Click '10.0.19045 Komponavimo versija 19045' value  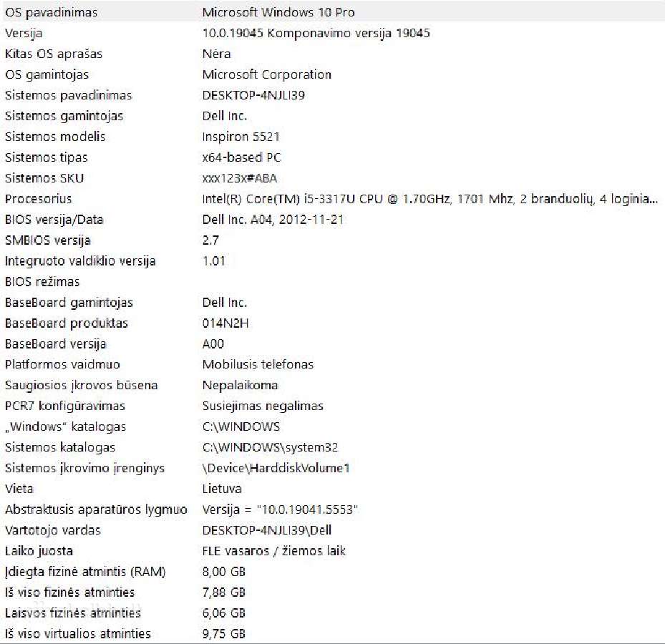[x=316, y=33]
